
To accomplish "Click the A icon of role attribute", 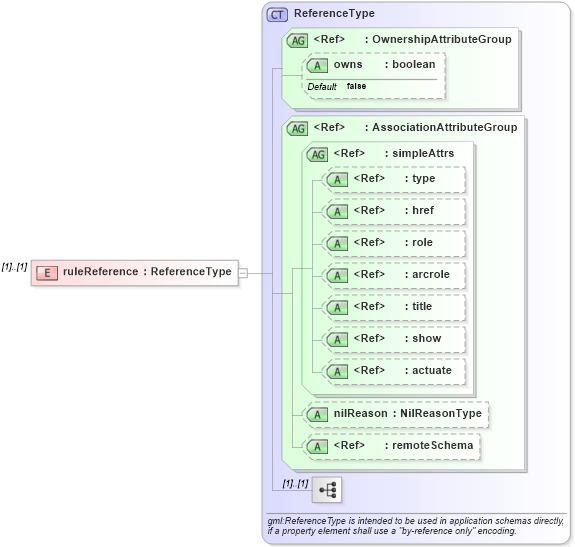I will pyautogui.click(x=337, y=244).
